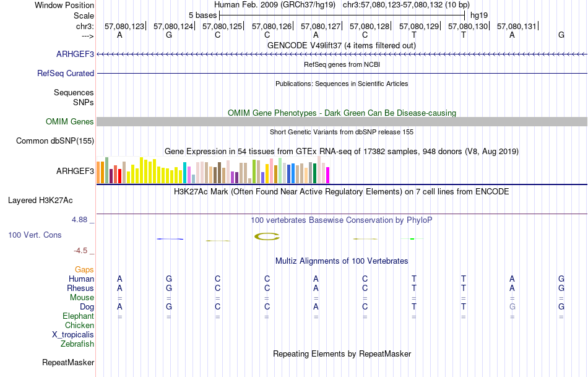Select the OMIM Genes track label

click(x=70, y=121)
